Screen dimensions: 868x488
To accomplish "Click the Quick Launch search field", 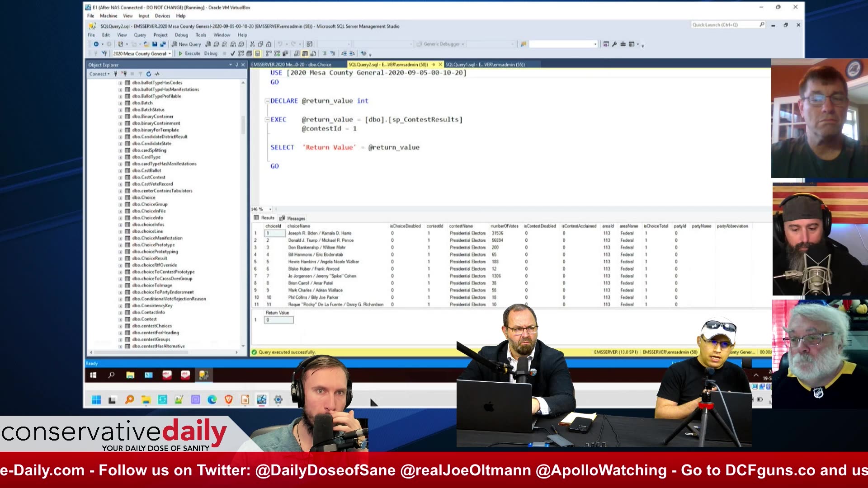I will click(x=723, y=25).
